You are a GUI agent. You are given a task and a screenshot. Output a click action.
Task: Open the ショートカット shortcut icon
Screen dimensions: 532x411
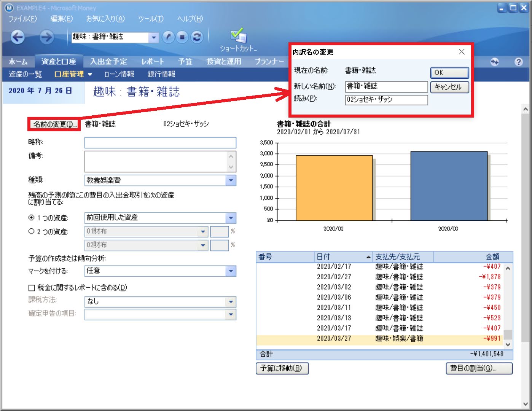tap(238, 39)
